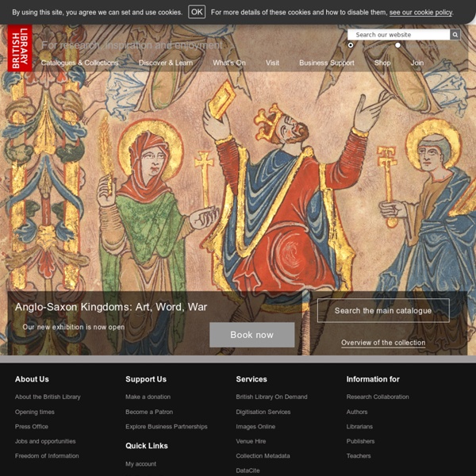Image resolution: width=476 pixels, height=476 pixels.
Task: Open 'About the British Library' footer link
Action: tap(48, 397)
